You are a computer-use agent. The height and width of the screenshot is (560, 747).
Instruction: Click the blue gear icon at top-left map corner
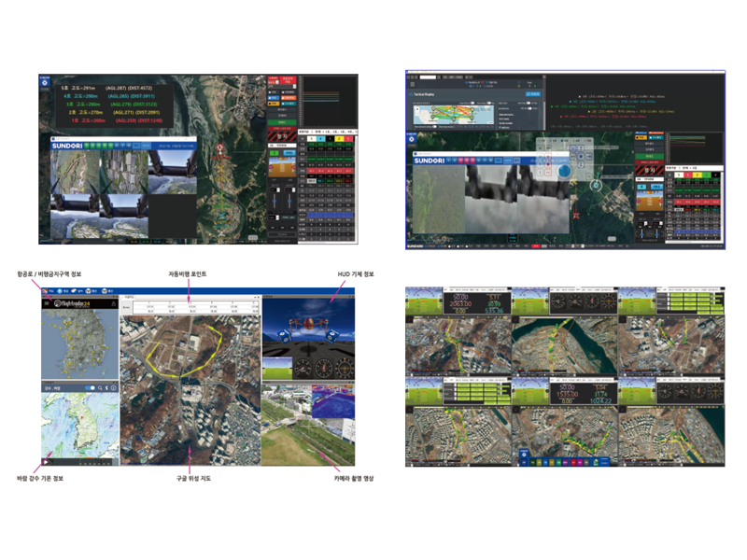[45, 80]
